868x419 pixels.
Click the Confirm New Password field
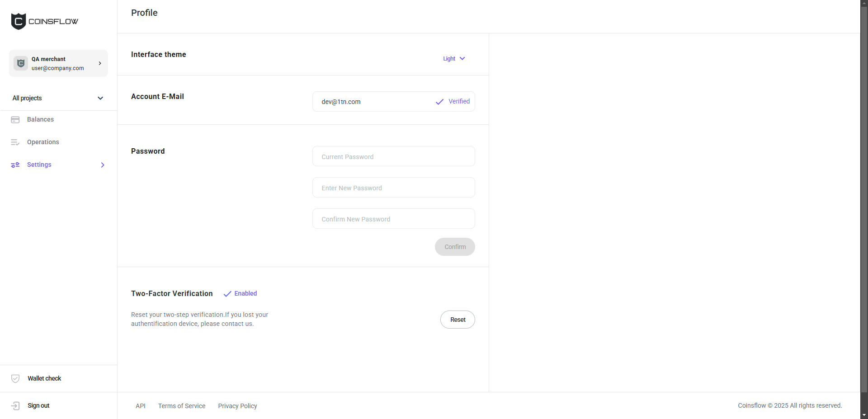(393, 219)
